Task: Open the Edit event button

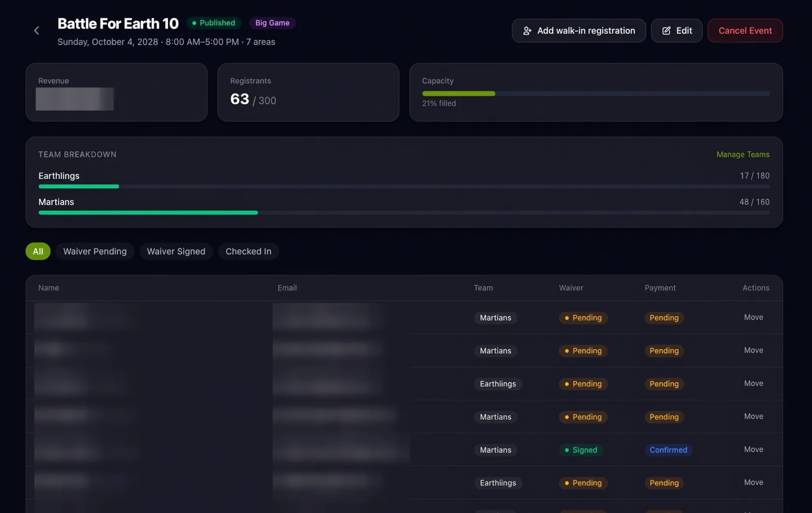Action: (676, 30)
